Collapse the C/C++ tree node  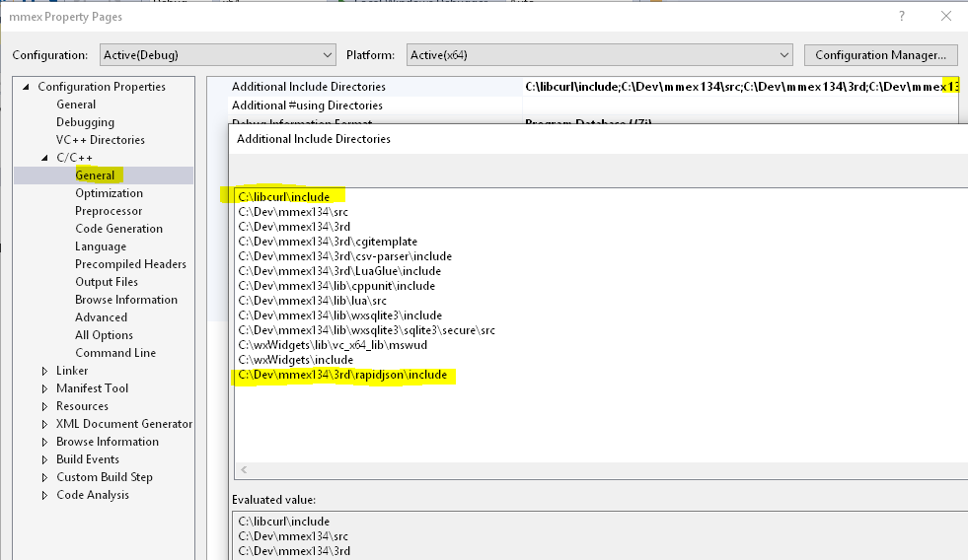(44, 158)
